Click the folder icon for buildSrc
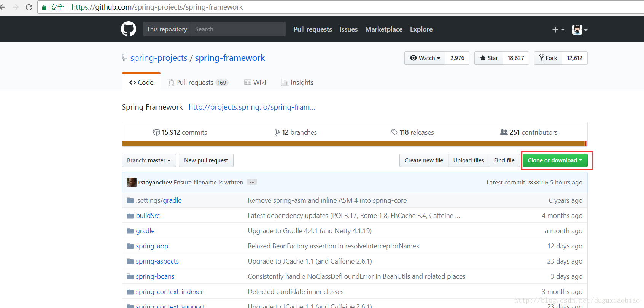 click(x=130, y=216)
